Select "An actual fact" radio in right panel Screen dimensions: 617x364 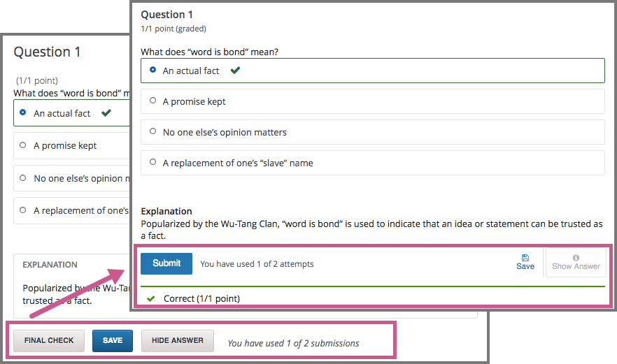click(153, 71)
